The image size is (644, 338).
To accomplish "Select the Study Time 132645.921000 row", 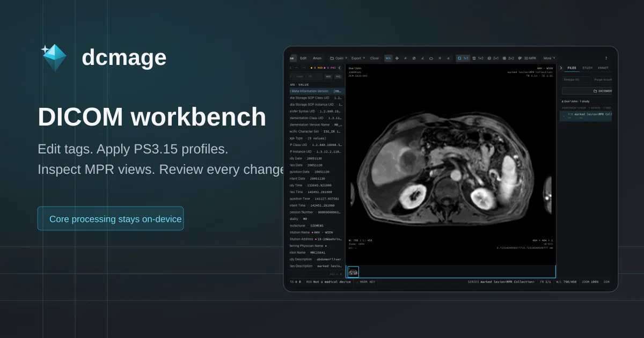I will pyautogui.click(x=317, y=185).
